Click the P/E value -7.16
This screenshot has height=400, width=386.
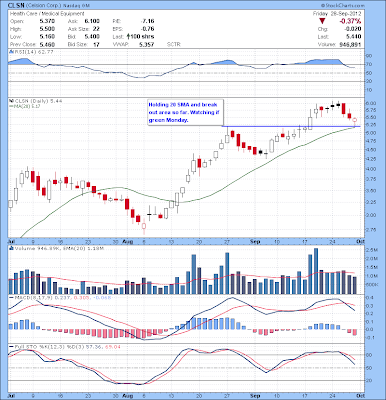coord(147,21)
